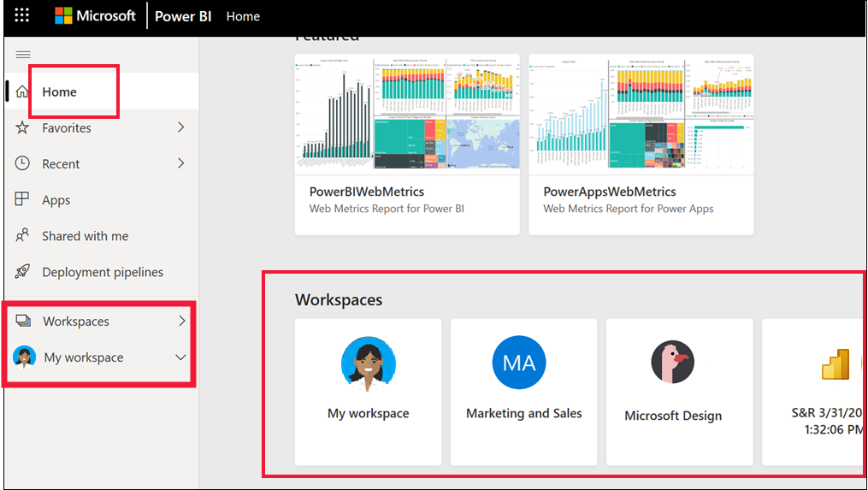Click the My workspace avatar in sidebar

pyautogui.click(x=24, y=357)
